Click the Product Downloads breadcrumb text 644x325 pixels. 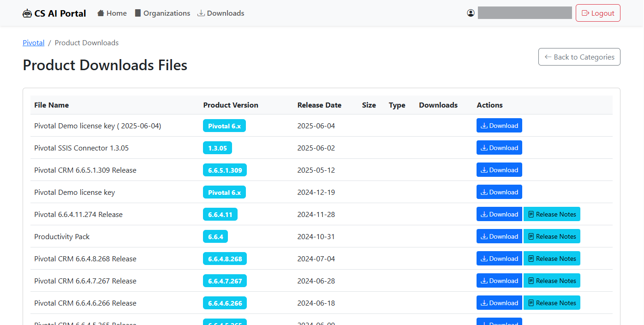click(x=87, y=43)
